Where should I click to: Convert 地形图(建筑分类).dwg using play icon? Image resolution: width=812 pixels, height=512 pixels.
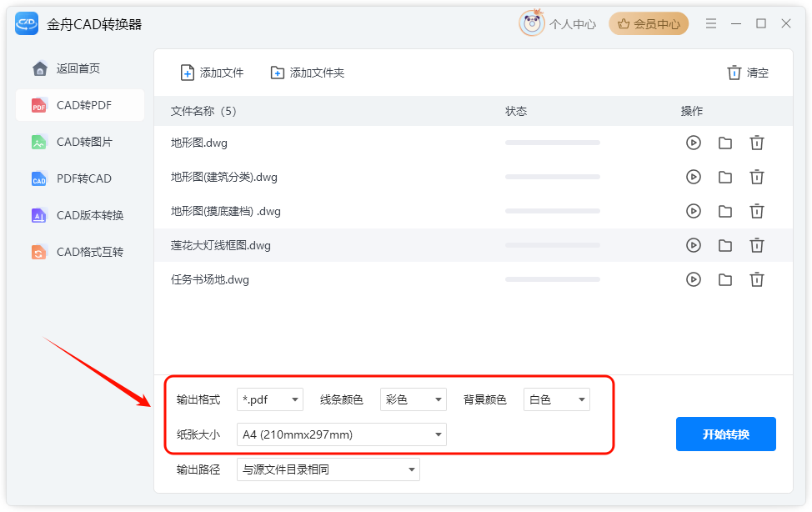(x=694, y=177)
